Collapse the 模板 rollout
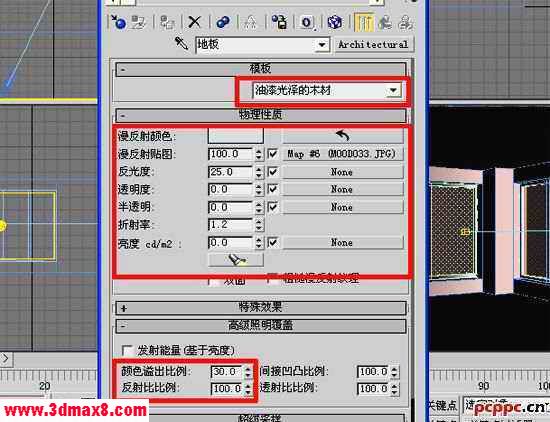The image size is (550, 422). click(x=260, y=68)
